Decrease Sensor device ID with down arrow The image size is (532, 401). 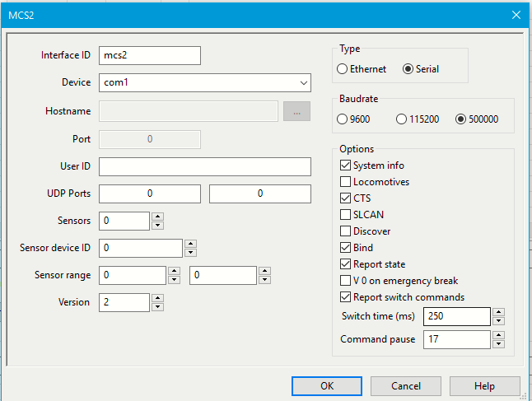190,253
